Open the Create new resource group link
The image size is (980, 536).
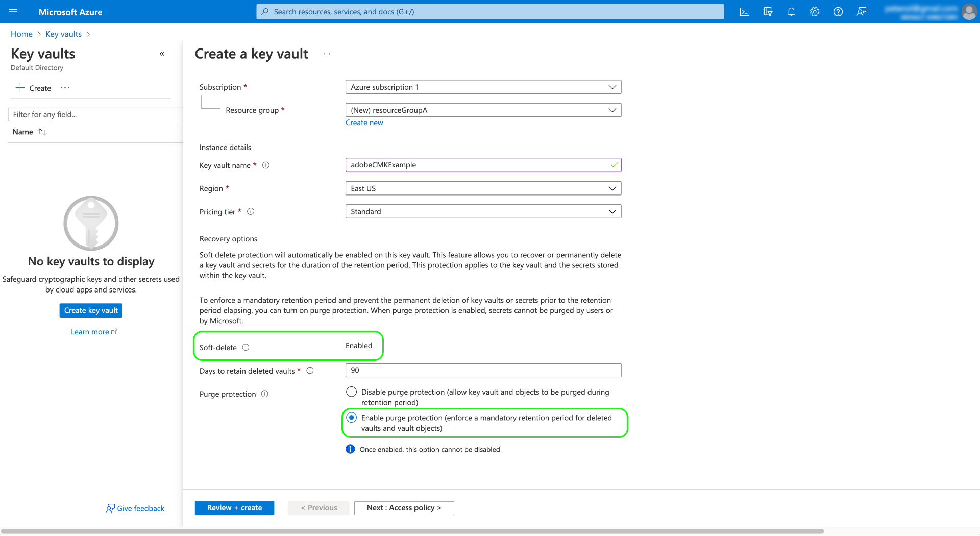pyautogui.click(x=364, y=123)
